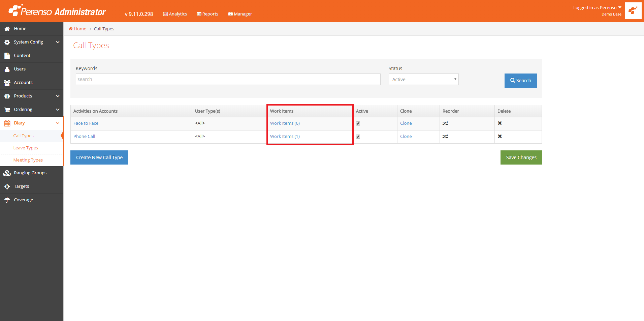Click the reorder shuffle icon for Face to Face
Viewport: 644px width, 321px height.
coord(445,123)
